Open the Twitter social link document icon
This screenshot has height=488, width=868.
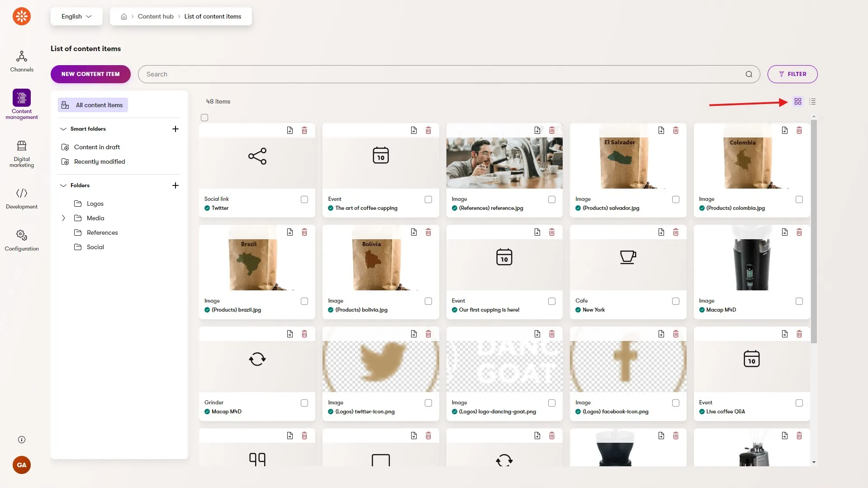click(x=290, y=130)
